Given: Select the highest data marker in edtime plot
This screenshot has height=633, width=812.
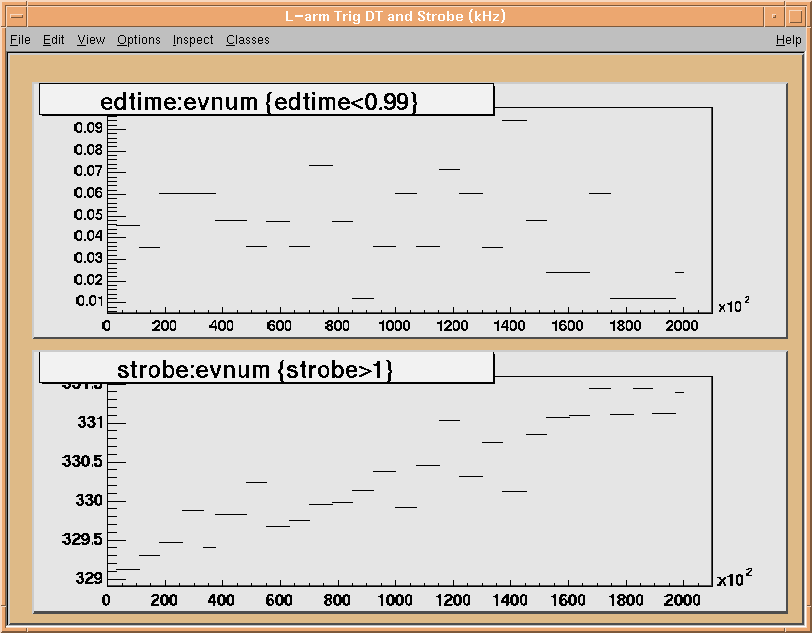Looking at the screenshot, I should [x=514, y=120].
